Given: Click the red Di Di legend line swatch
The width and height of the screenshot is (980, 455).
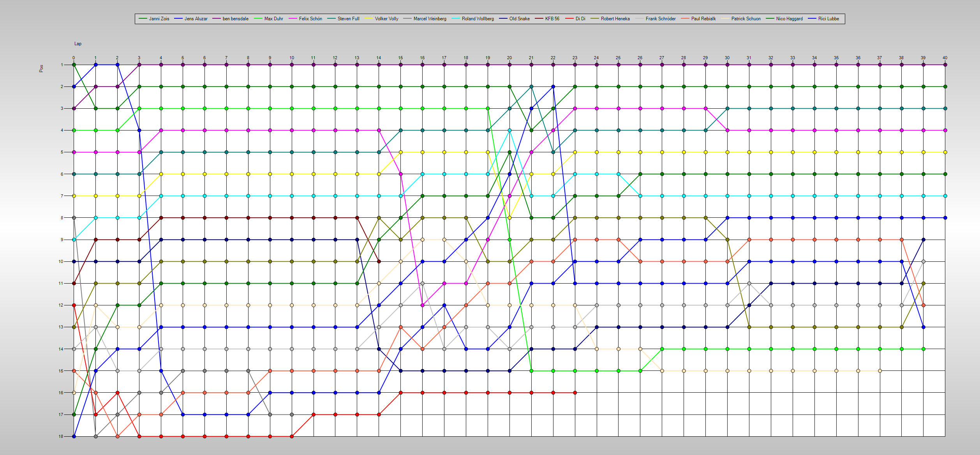Looking at the screenshot, I should [569, 19].
